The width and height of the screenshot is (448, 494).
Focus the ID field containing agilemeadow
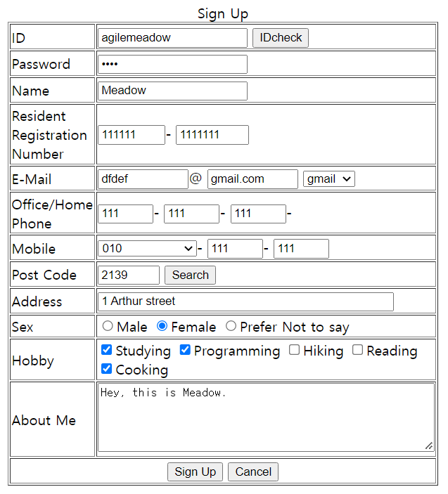pyautogui.click(x=172, y=38)
